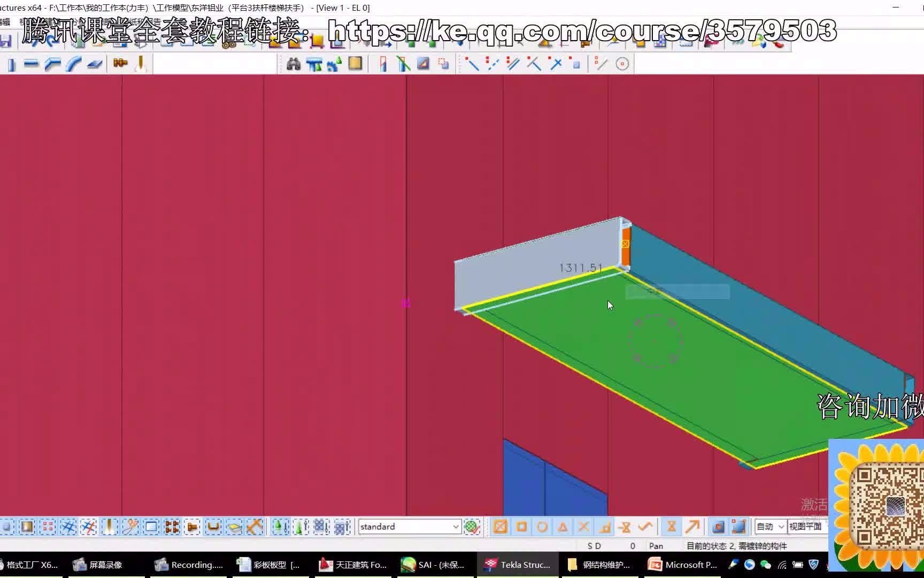Toggle the Select reinforcing bars switch
The width and height of the screenshot is (924, 578).
tap(213, 527)
